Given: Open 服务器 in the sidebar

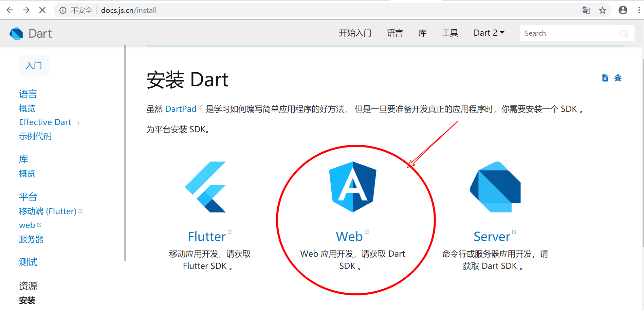Looking at the screenshot, I should (x=31, y=239).
